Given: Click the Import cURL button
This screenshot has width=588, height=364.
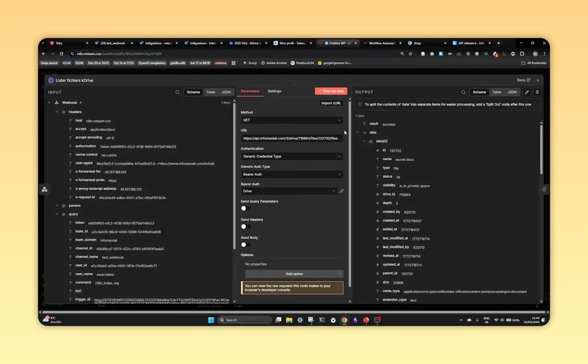Looking at the screenshot, I should tap(331, 103).
